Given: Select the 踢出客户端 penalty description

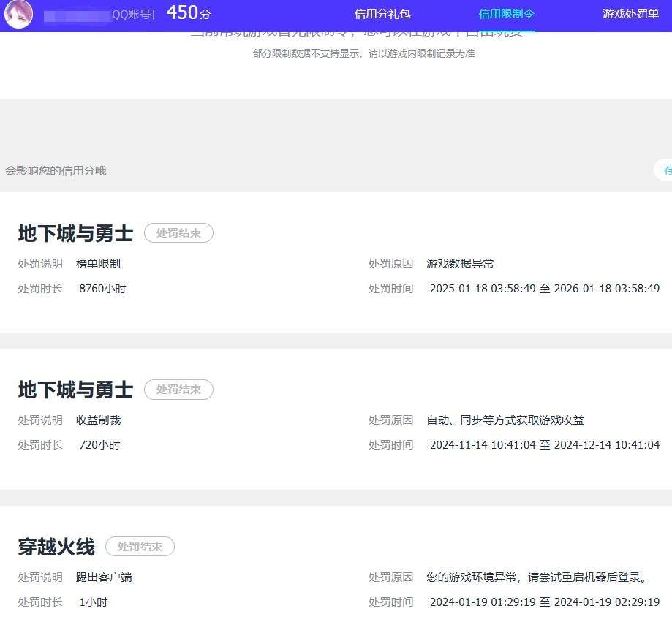Looking at the screenshot, I should [x=104, y=577].
